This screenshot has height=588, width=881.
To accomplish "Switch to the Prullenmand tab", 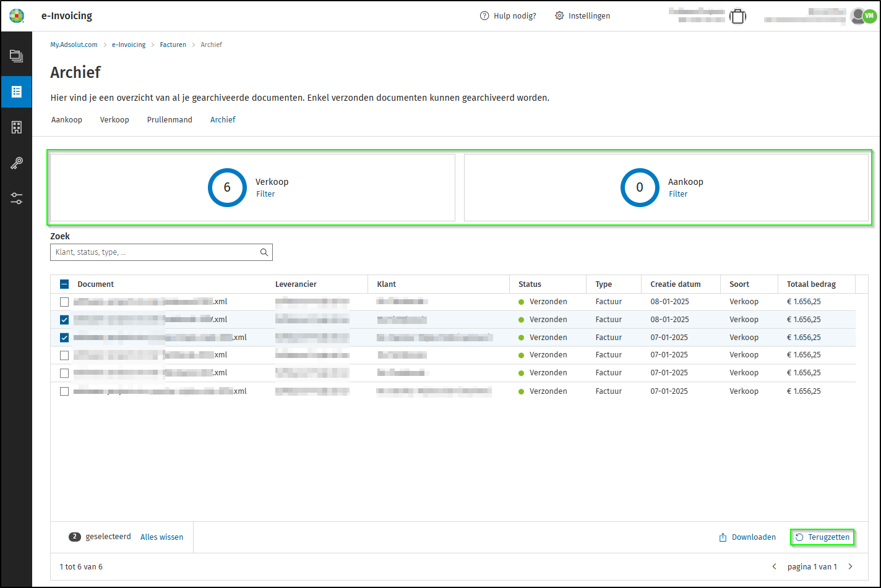I will (170, 120).
